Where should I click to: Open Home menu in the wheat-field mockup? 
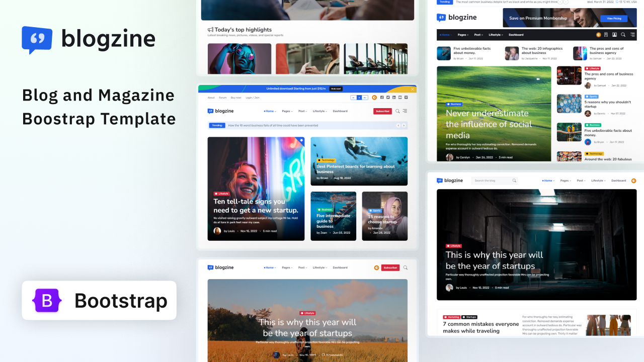tap(270, 268)
